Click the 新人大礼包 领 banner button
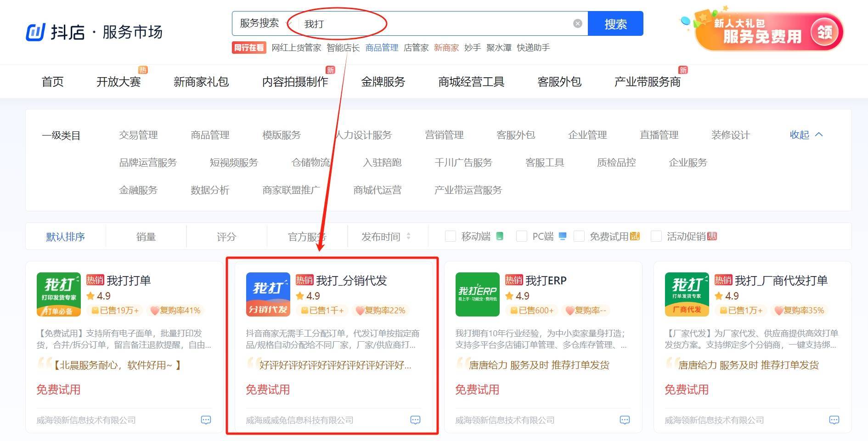The image size is (868, 441). pyautogui.click(x=825, y=32)
